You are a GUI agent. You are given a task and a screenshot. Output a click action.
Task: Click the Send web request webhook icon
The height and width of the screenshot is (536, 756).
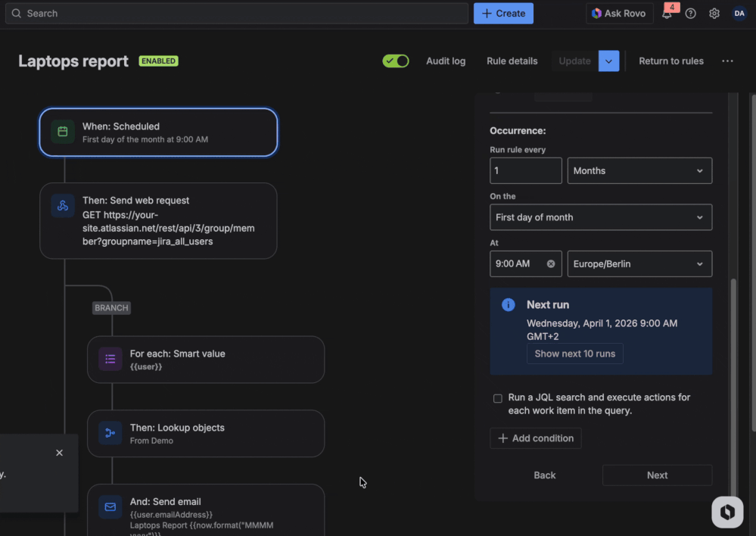point(63,206)
